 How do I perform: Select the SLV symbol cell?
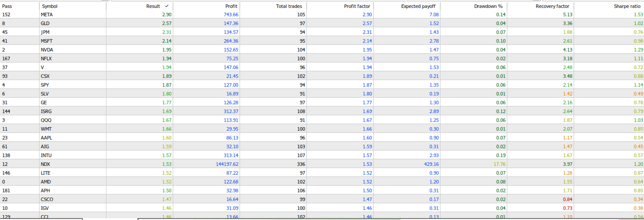click(73, 94)
